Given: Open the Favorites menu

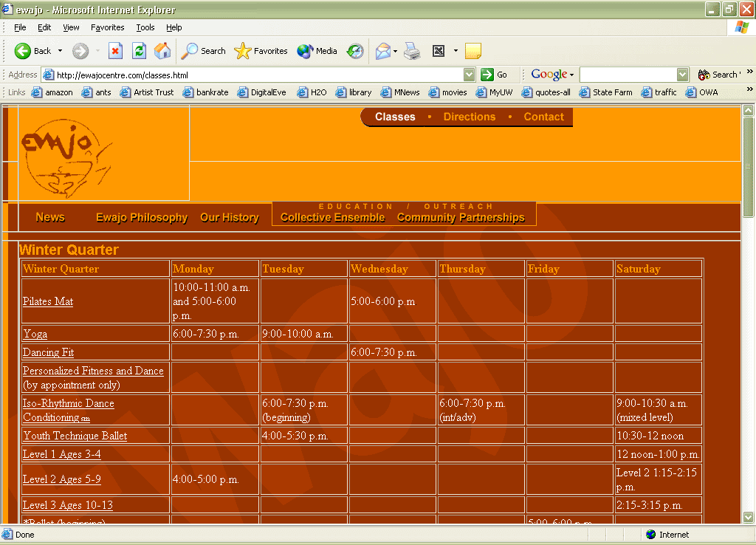Looking at the screenshot, I should [108, 27].
